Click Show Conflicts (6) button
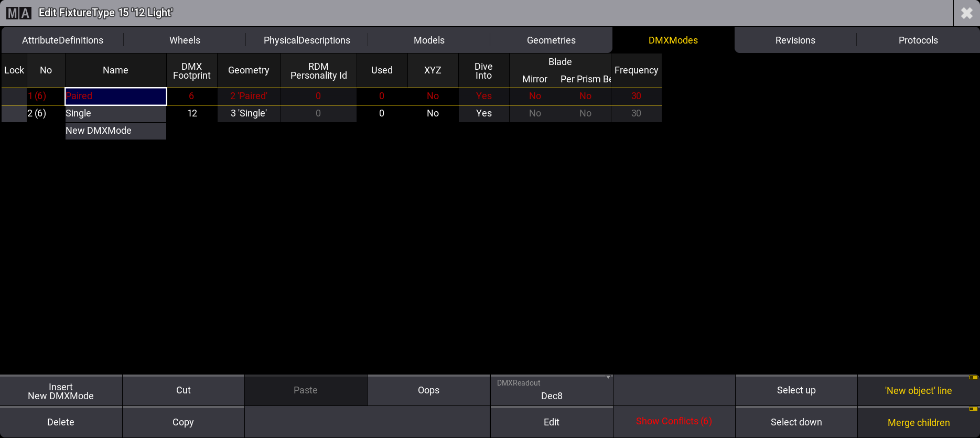 click(x=673, y=422)
